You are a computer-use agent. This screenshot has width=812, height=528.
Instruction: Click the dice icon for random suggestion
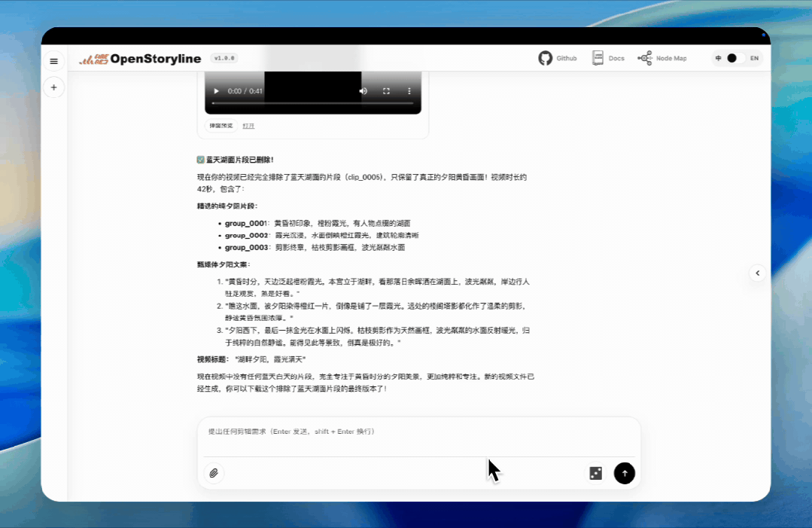point(595,473)
